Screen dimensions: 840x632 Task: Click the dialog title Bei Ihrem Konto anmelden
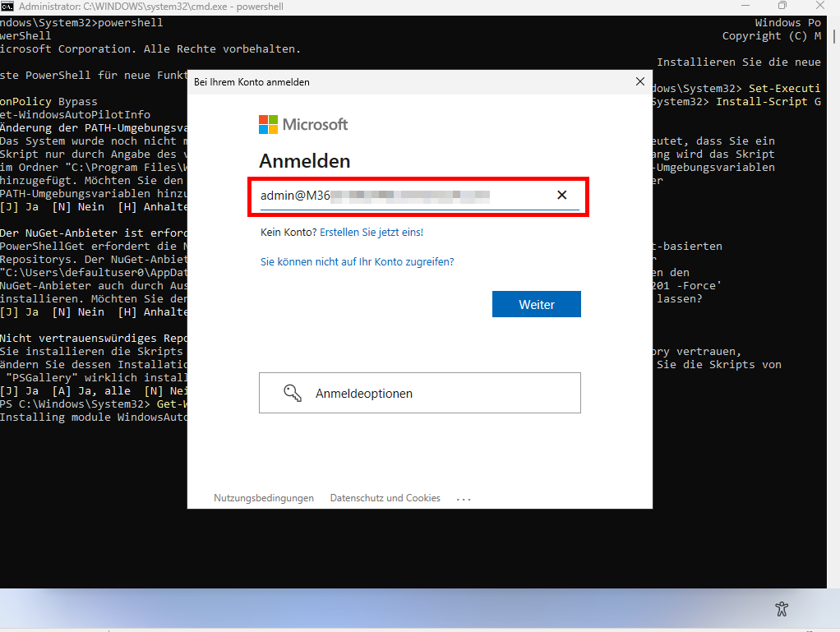coord(252,82)
